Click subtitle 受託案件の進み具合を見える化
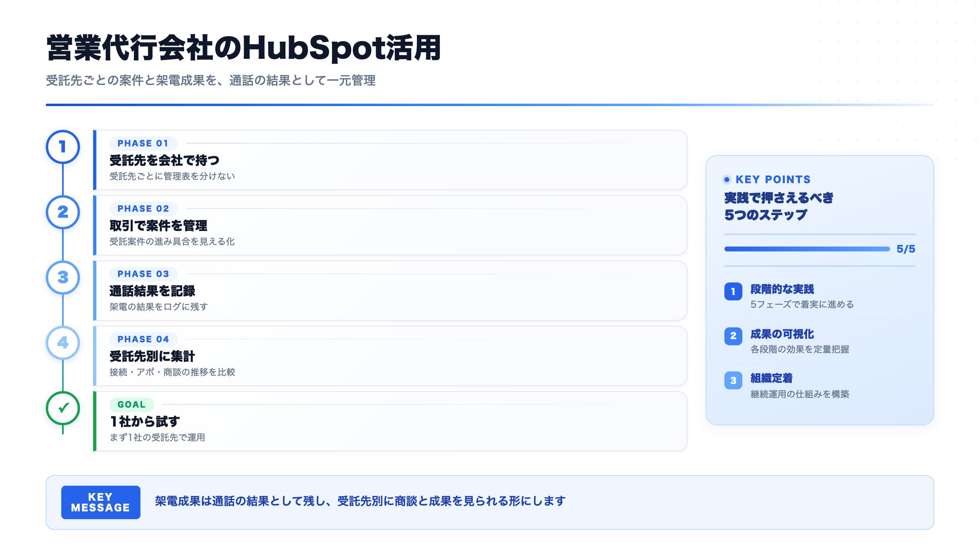The height and width of the screenshot is (551, 980). (x=172, y=242)
